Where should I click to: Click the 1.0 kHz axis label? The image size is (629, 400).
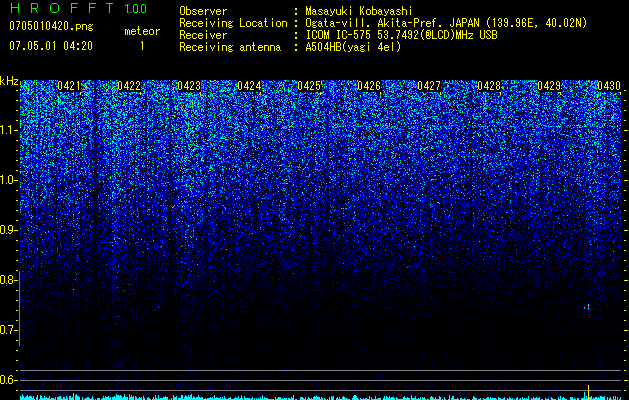8,181
